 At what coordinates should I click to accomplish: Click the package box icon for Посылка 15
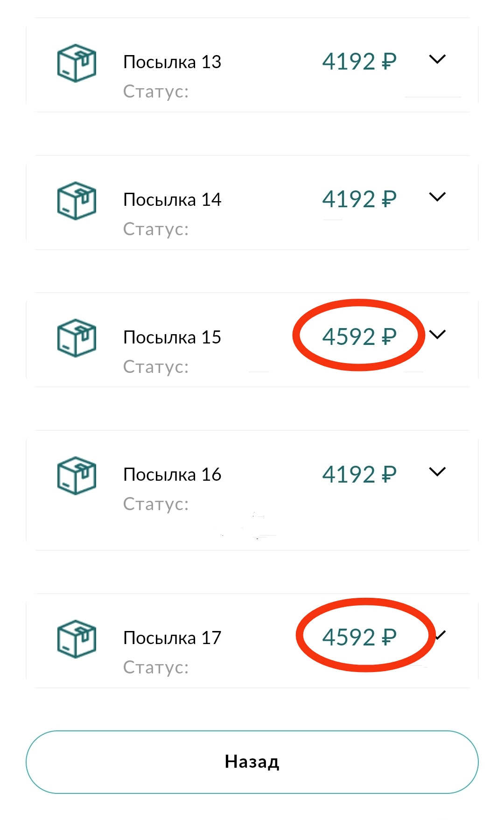(x=77, y=338)
